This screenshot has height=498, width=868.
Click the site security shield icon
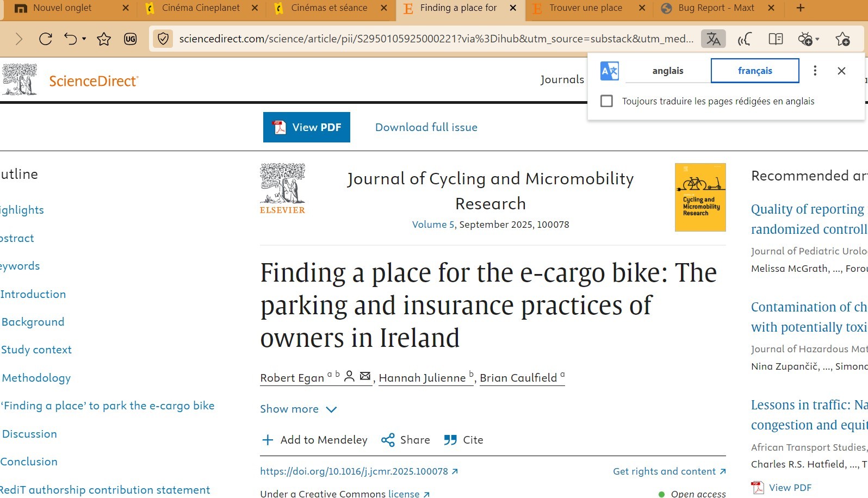[x=163, y=39]
